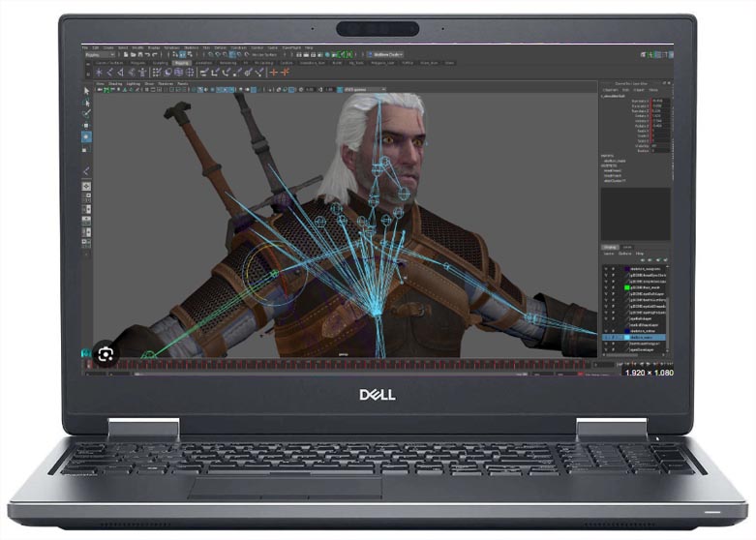Toggle playback P on first purple layer
Image resolution: width=756 pixels, height=540 pixels.
coord(614,269)
